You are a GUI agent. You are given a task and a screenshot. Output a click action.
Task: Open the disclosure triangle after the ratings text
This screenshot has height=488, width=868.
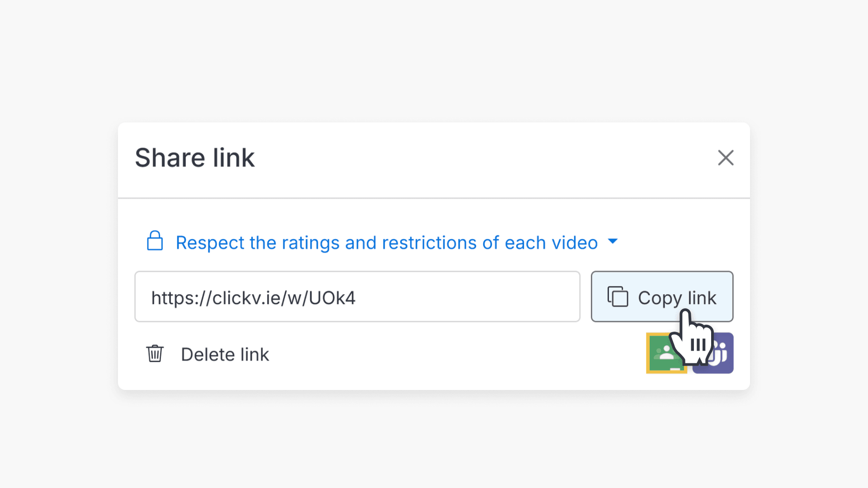tap(613, 242)
